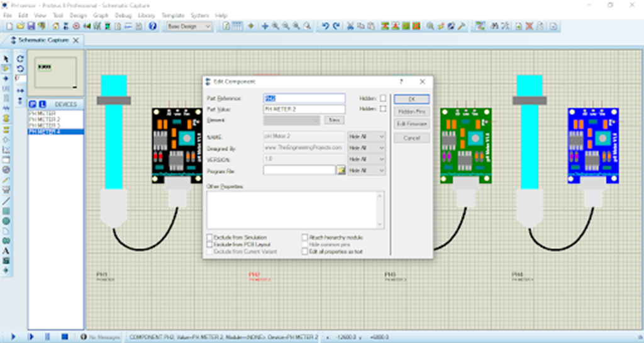Open the Graph menu

point(100,15)
